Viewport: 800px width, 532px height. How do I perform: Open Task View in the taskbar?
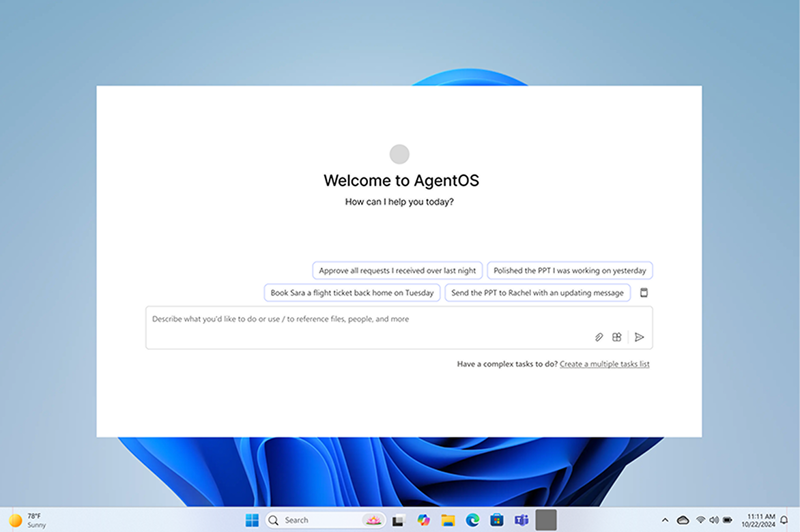[x=399, y=520]
